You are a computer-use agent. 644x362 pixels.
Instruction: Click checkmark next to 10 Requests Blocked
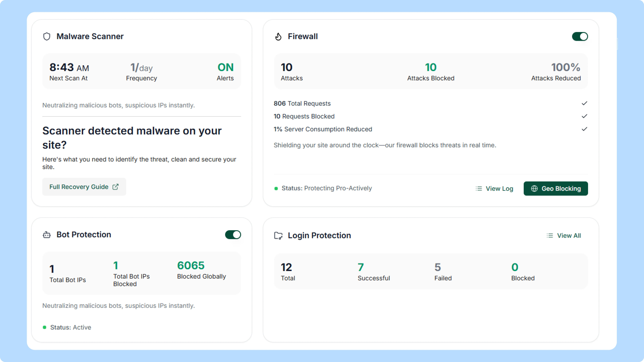[x=584, y=116]
